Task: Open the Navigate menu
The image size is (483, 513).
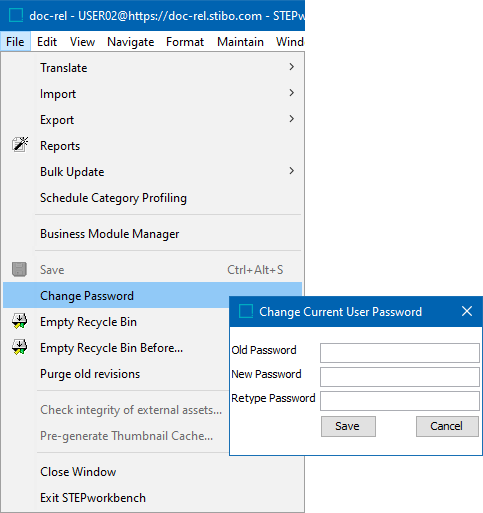Action: (130, 42)
